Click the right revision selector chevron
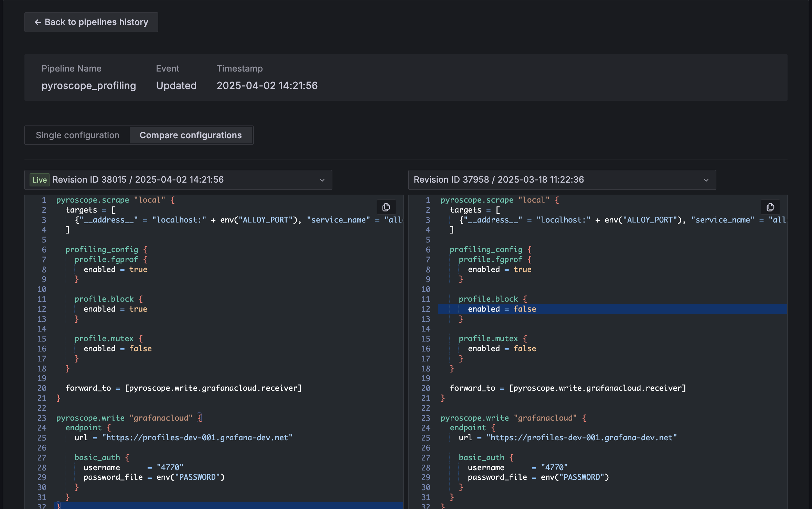Screen dimensions: 812x509 point(706,180)
